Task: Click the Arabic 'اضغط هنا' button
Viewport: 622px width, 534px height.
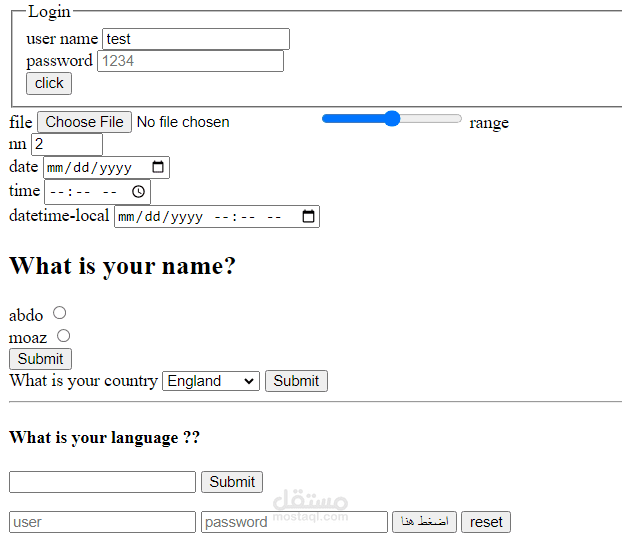Action: (424, 522)
